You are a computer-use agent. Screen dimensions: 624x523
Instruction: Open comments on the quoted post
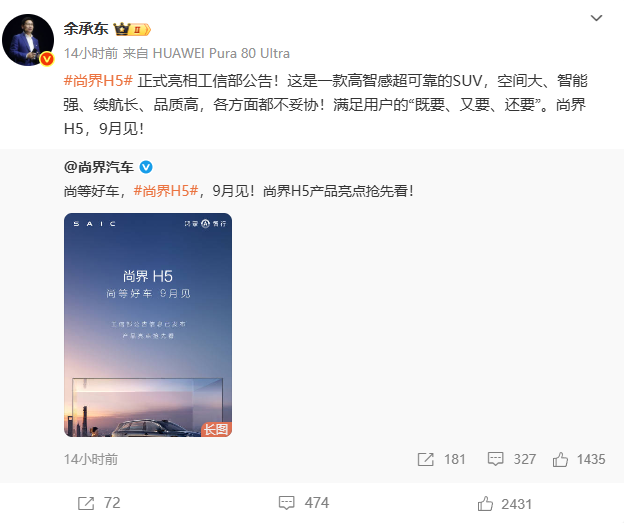(495, 459)
